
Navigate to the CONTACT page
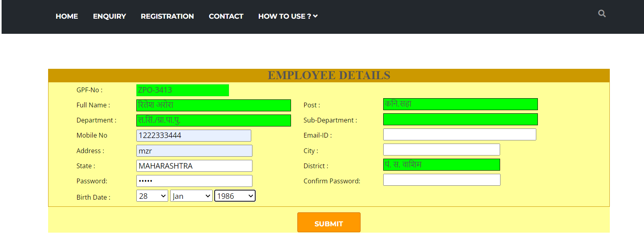[226, 16]
